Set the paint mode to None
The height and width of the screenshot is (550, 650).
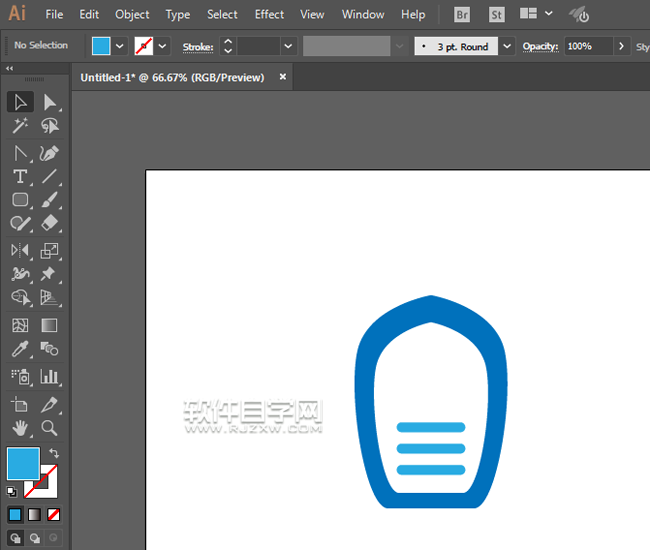[54, 514]
